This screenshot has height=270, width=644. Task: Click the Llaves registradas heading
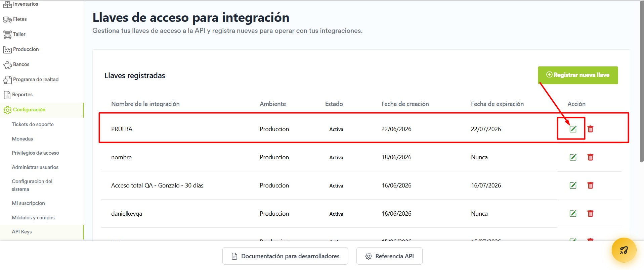point(135,76)
